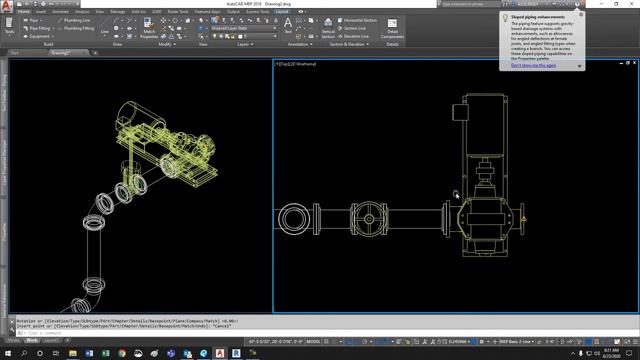Expand the Equipment dropdown arrow

(x=53, y=36)
